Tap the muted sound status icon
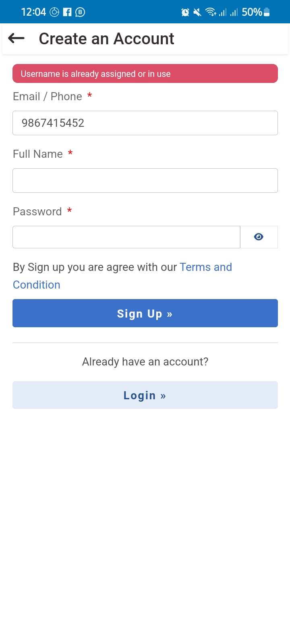 (197, 12)
